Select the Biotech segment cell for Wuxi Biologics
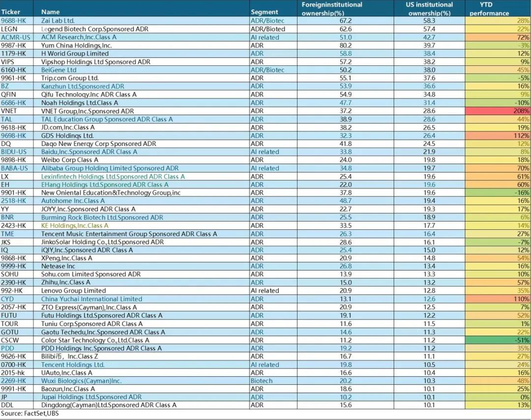531x420 pixels. (262, 381)
